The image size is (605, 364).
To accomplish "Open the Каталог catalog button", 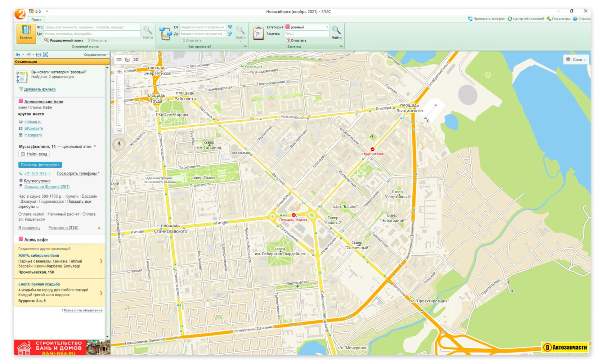I will click(26, 33).
